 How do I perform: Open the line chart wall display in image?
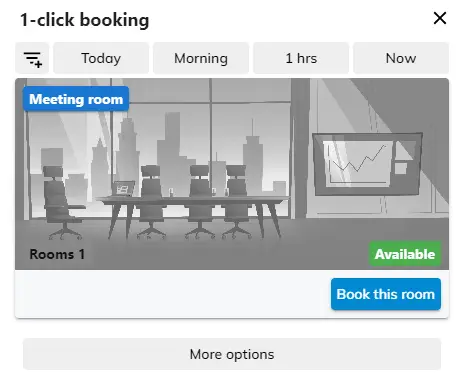[x=367, y=164]
